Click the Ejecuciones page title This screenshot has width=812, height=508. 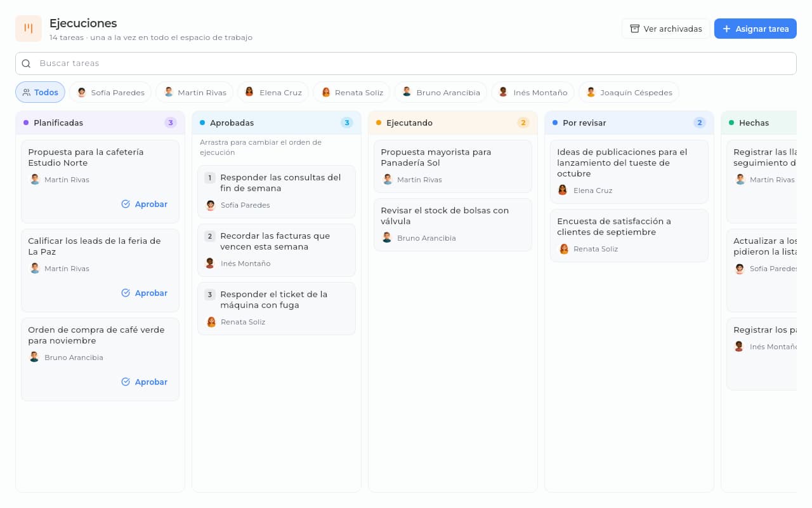pos(83,23)
